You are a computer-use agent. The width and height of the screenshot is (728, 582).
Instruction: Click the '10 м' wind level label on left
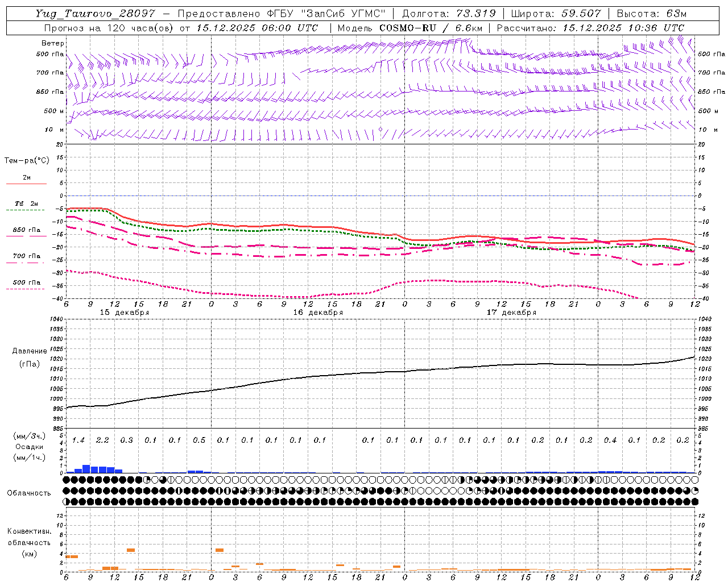click(x=54, y=130)
